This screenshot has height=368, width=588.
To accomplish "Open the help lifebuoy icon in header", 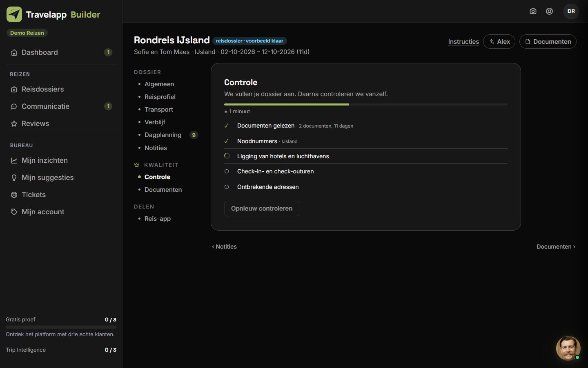I will pyautogui.click(x=550, y=11).
